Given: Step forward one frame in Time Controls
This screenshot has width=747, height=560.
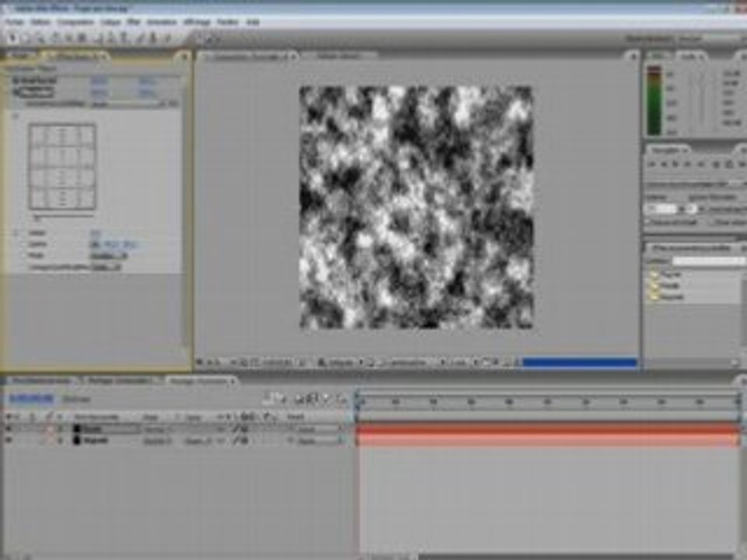Looking at the screenshot, I should (x=689, y=164).
